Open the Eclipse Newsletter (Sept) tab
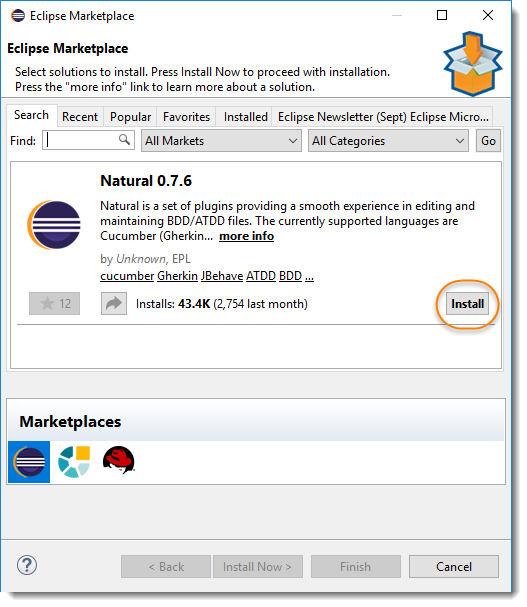 [x=383, y=117]
